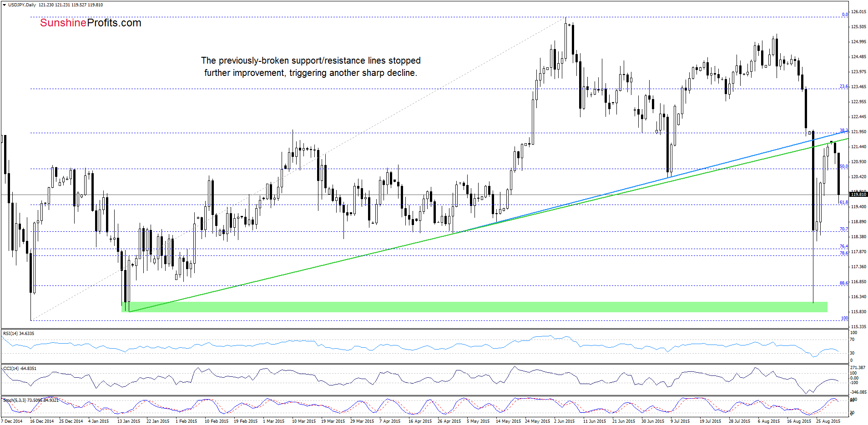Click the current price tag 119.810
868x425 pixels.
click(858, 194)
